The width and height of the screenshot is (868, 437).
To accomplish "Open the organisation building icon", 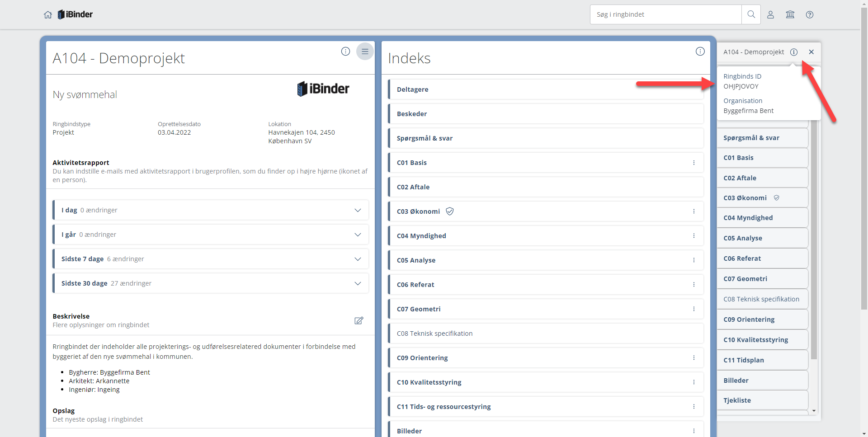I will [x=790, y=14].
